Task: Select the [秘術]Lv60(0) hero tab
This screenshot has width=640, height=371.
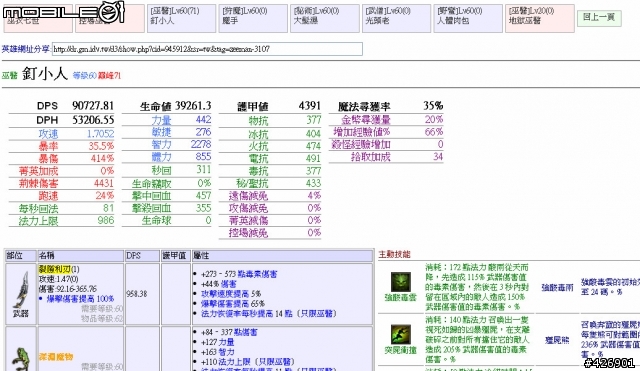Action: 324,18
